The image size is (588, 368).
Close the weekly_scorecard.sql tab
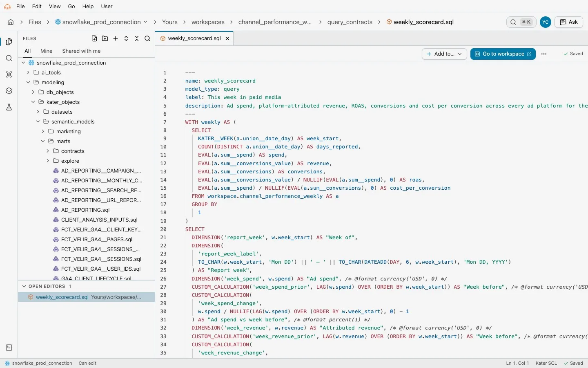point(227,38)
